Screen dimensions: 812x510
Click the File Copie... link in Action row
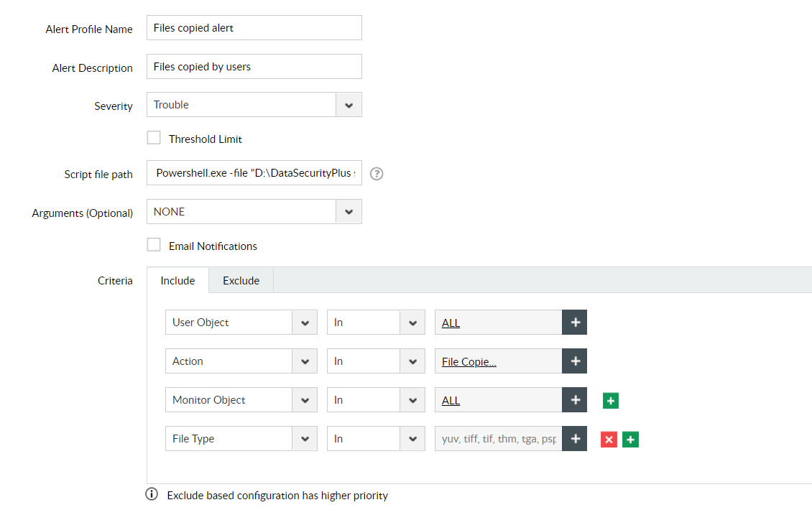coord(469,361)
